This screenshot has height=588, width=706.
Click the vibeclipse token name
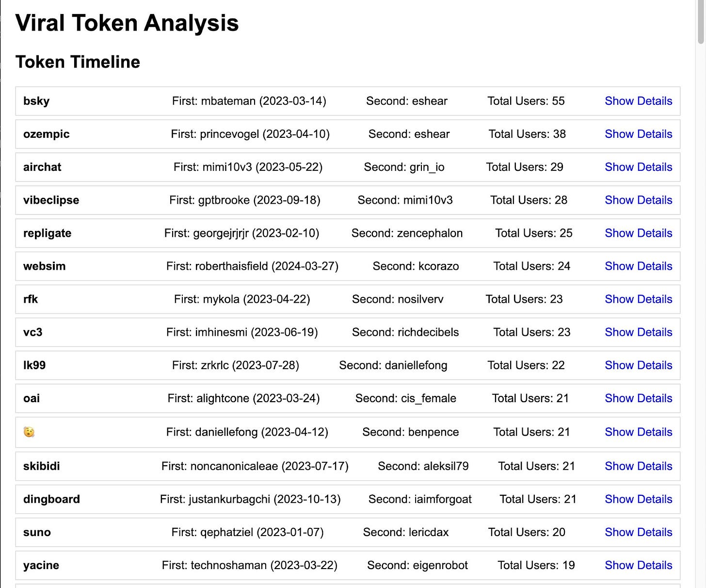click(x=51, y=200)
